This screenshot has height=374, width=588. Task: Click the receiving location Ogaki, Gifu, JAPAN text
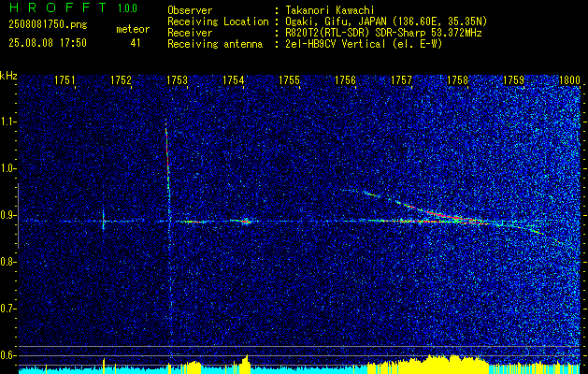point(386,22)
